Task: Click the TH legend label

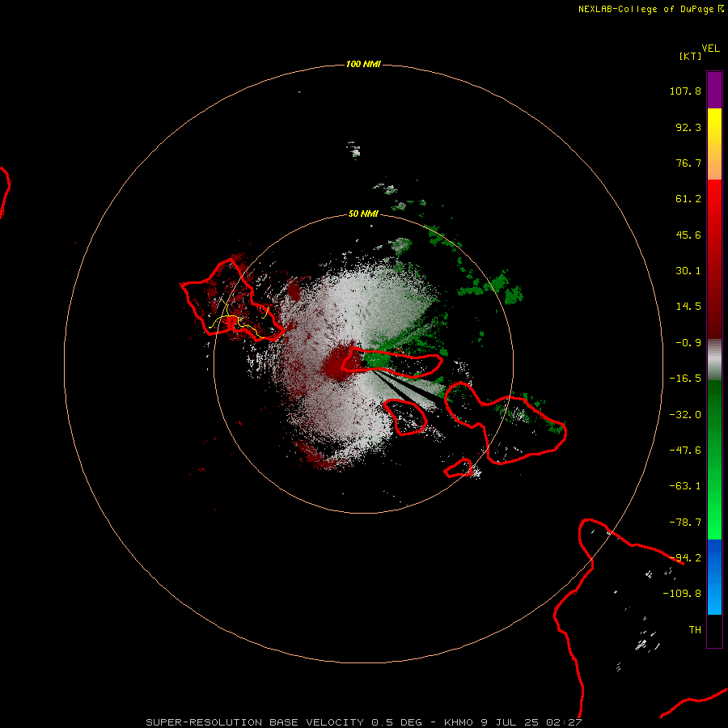Action: point(695,630)
